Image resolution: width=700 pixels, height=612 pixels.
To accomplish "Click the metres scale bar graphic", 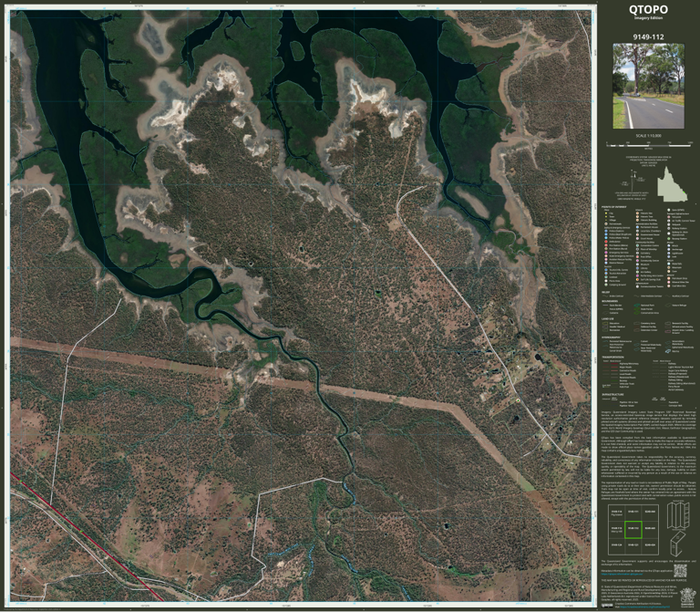I will pos(648,145).
